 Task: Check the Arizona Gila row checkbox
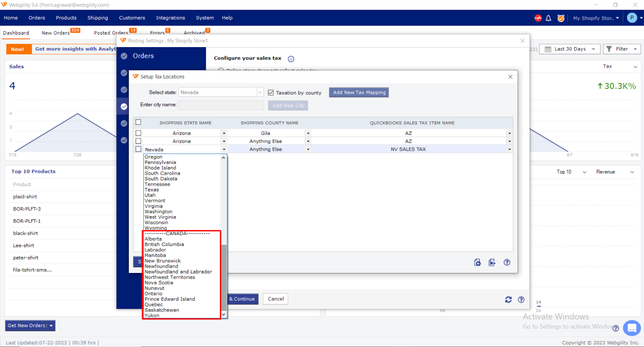coord(138,133)
